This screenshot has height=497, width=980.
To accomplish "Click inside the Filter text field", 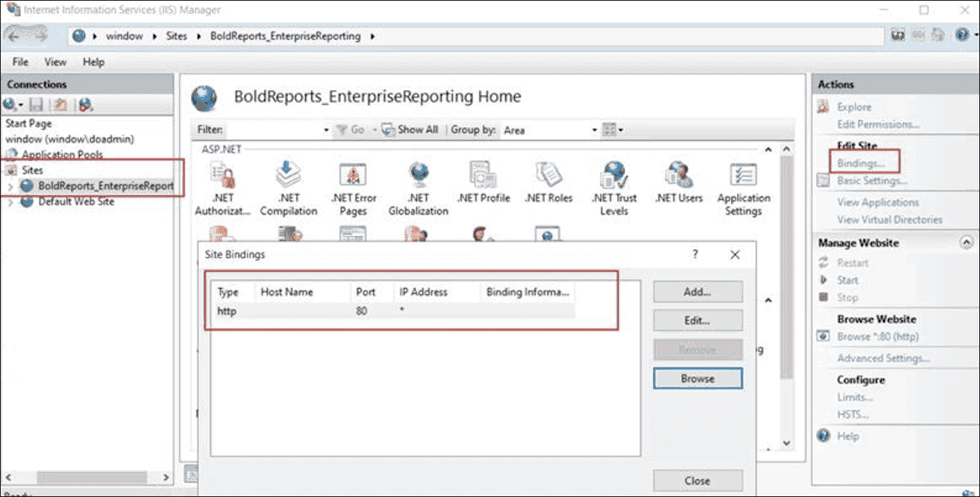I will click(x=273, y=130).
